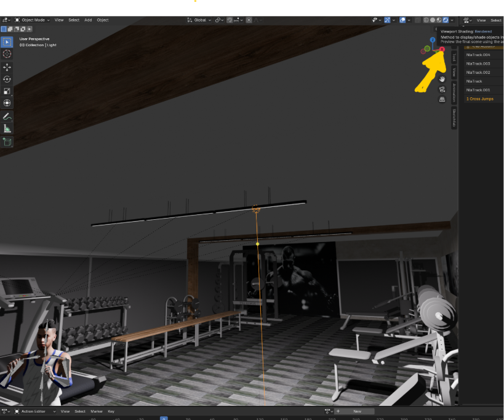Select the Rotate tool

coord(7,78)
